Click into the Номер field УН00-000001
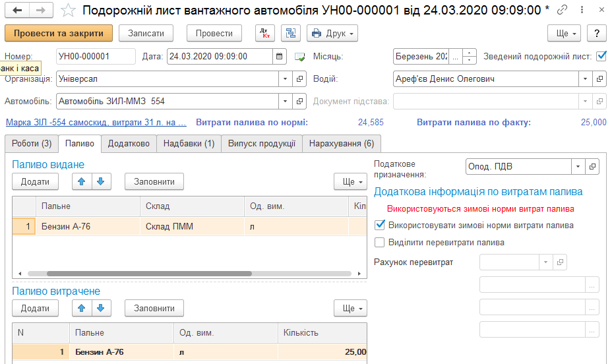 (x=96, y=57)
